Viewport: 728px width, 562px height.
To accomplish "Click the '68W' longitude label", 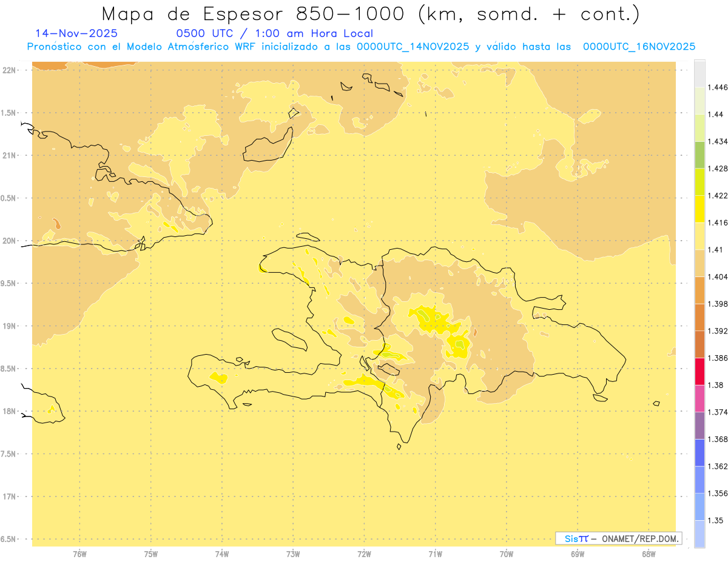I will click(x=649, y=554).
